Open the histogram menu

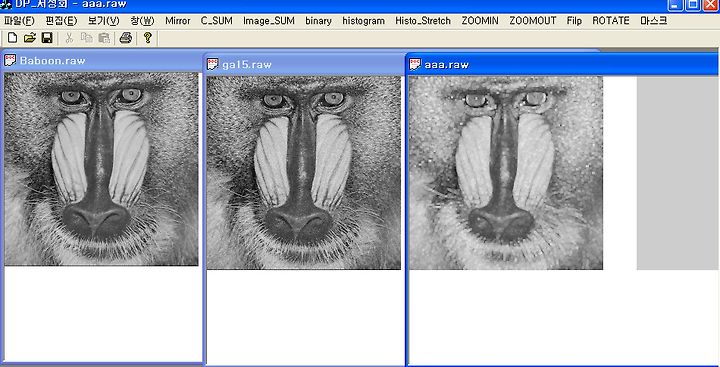pos(364,21)
